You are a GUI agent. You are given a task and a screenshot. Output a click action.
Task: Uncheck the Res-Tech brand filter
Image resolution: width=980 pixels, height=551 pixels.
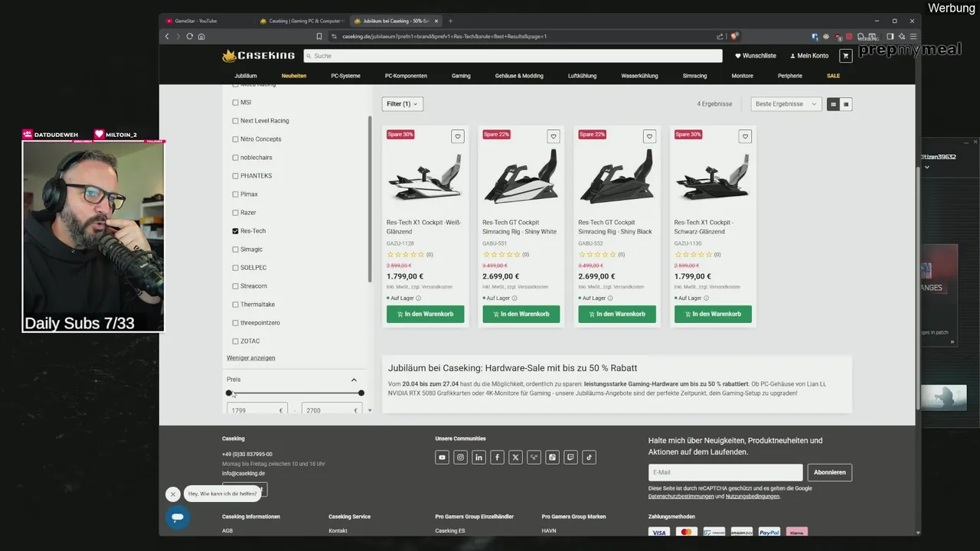(x=235, y=231)
